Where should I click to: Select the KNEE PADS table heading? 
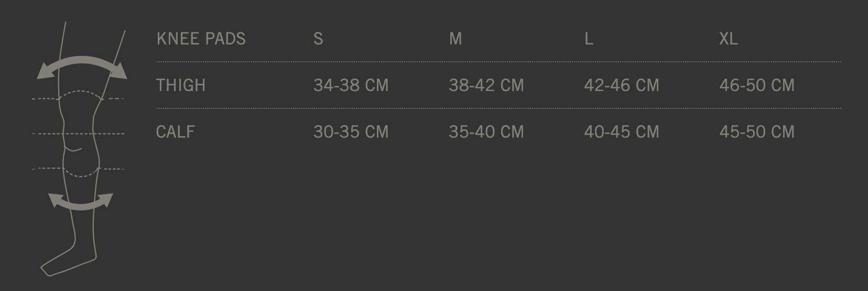pos(201,39)
